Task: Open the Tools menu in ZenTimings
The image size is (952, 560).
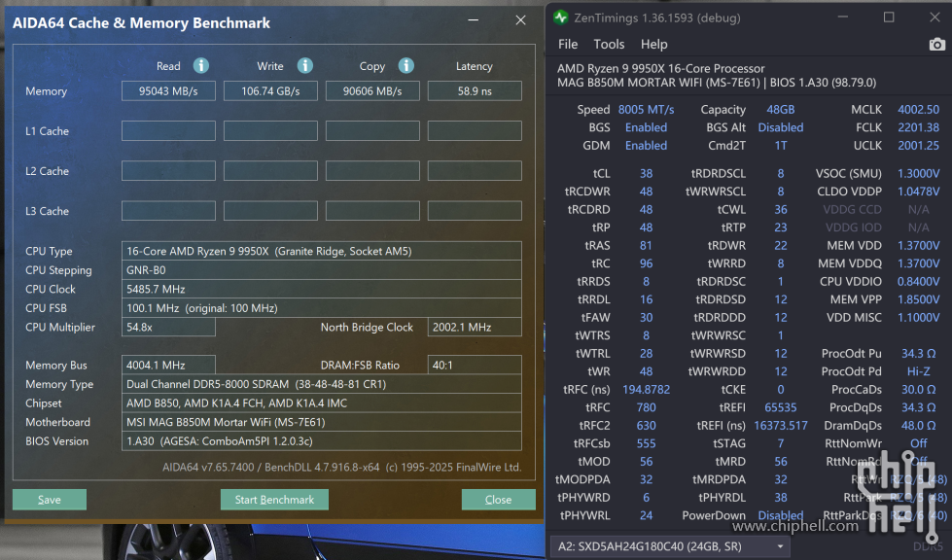Action: coord(609,45)
